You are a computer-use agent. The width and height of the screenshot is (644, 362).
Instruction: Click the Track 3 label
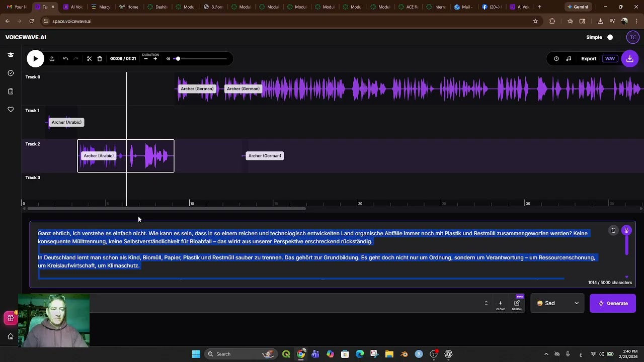[33, 177]
